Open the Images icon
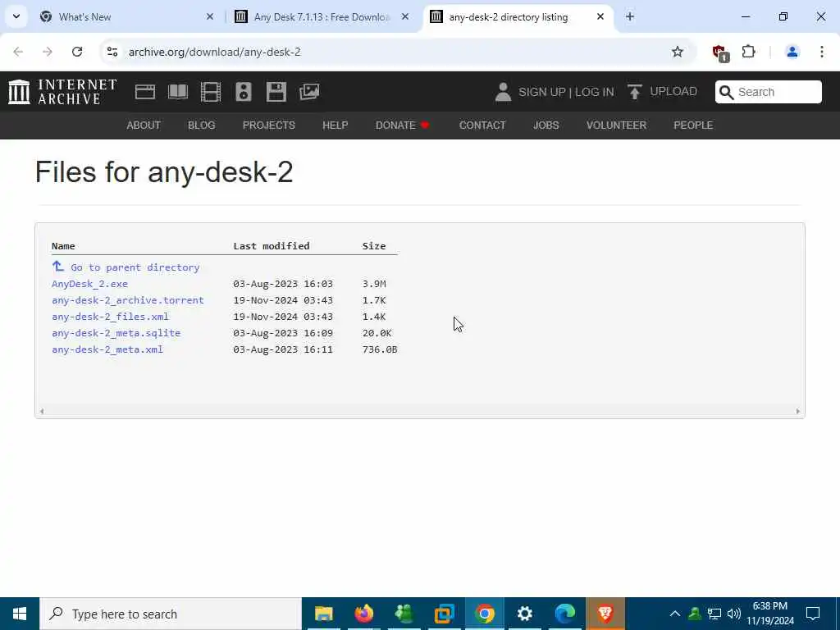Image resolution: width=840 pixels, height=630 pixels. click(x=309, y=92)
